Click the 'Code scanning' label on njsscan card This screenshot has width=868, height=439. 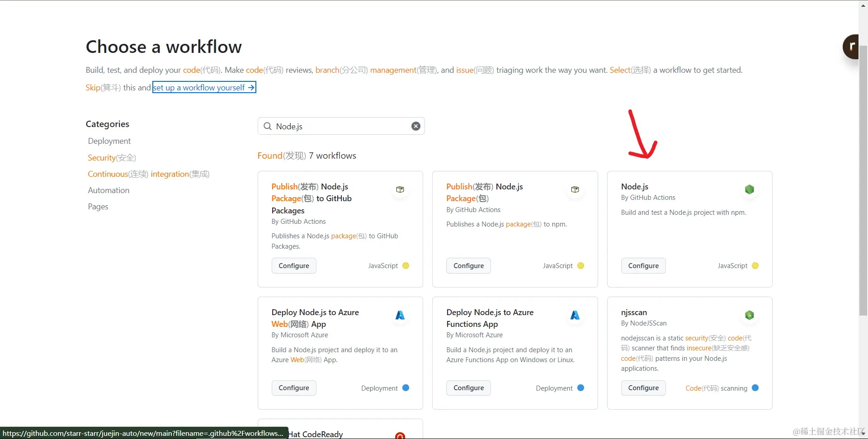[717, 388]
